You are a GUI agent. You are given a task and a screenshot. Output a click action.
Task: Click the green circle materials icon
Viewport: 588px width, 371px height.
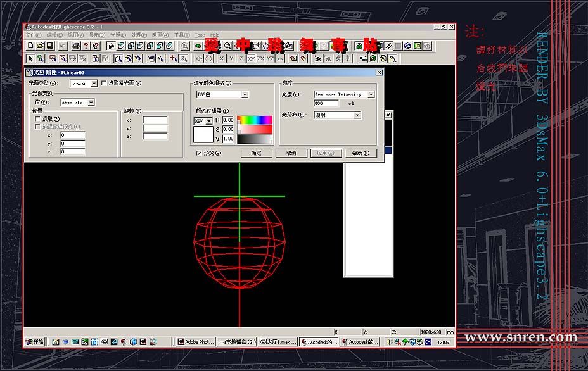pos(373,58)
